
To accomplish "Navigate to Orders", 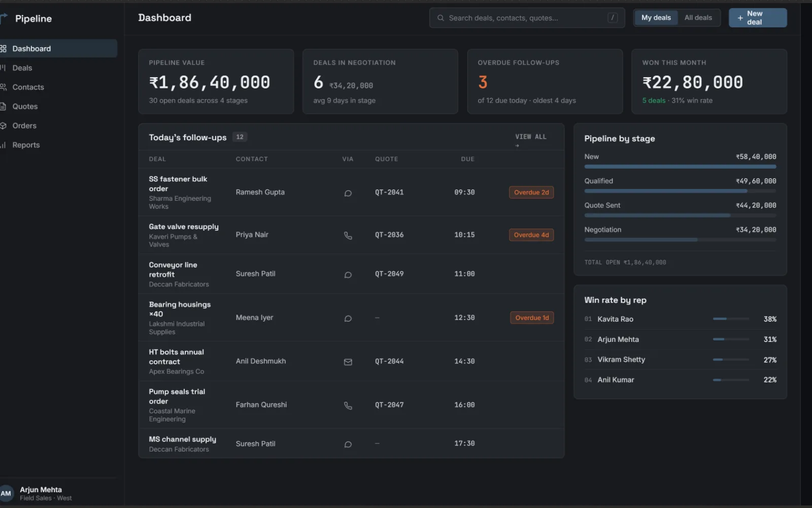I will click(x=58, y=126).
